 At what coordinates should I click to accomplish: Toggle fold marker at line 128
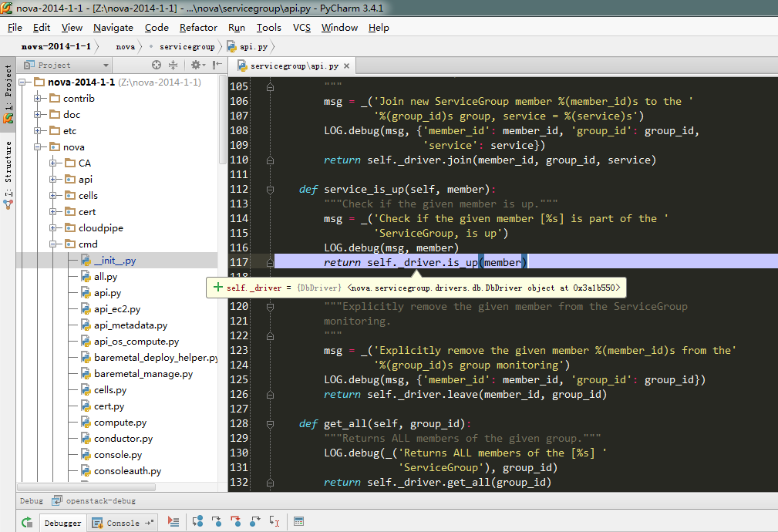tap(270, 424)
